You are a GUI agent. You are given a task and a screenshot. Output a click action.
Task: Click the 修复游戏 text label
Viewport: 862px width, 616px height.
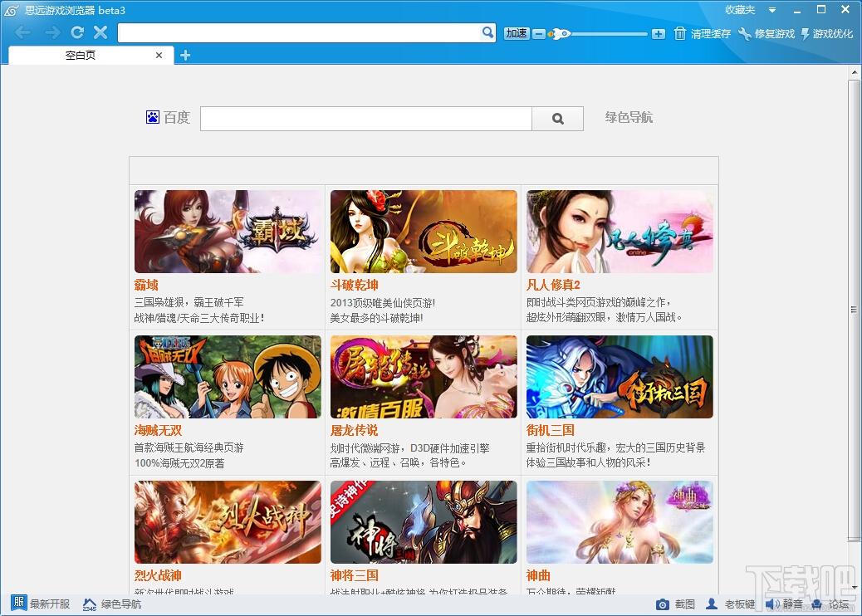775,33
